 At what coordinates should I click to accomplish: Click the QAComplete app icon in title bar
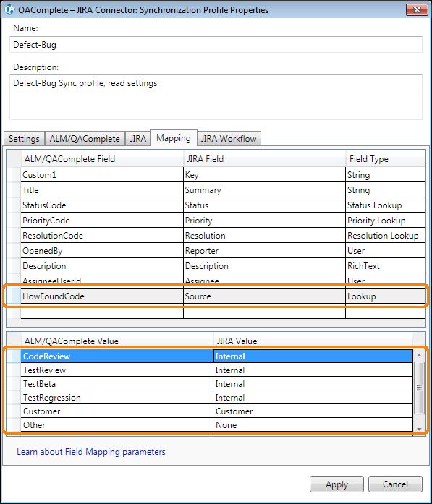point(9,9)
